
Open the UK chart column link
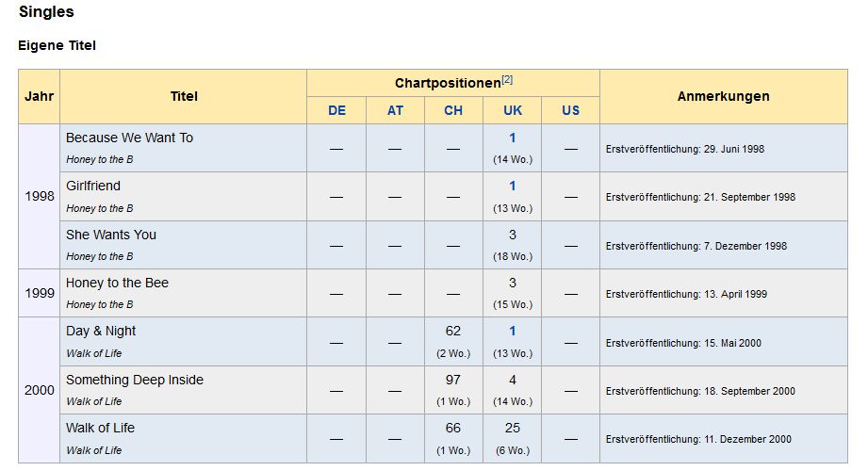[x=513, y=110]
